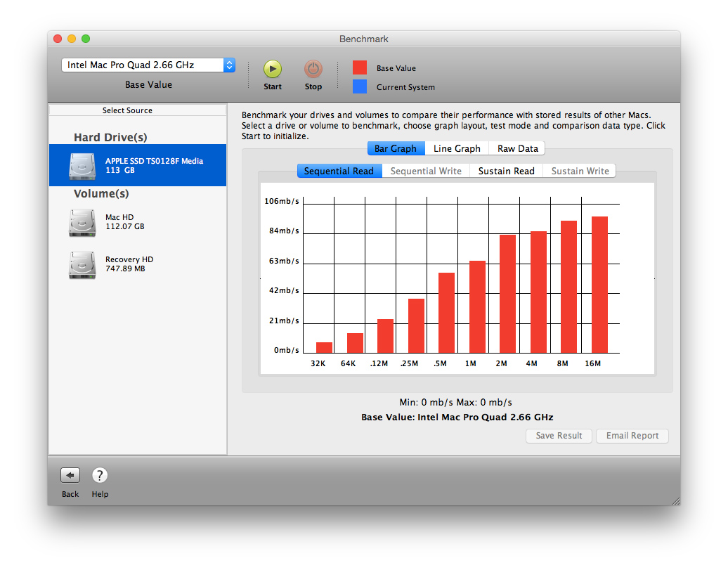Click the 'Min: 0 mb/s Max: 0 mb/s' text
The height and width of the screenshot is (570, 728).
455,402
